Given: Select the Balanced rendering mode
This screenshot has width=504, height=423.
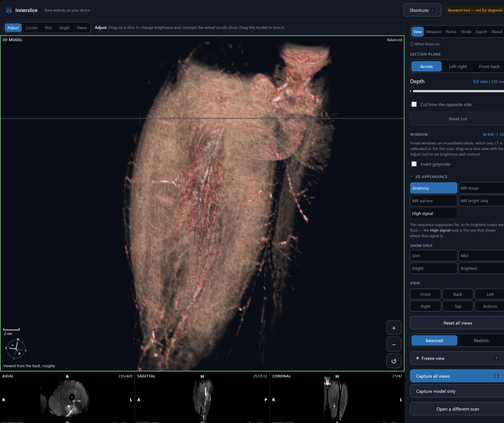Looking at the screenshot, I should point(434,340).
